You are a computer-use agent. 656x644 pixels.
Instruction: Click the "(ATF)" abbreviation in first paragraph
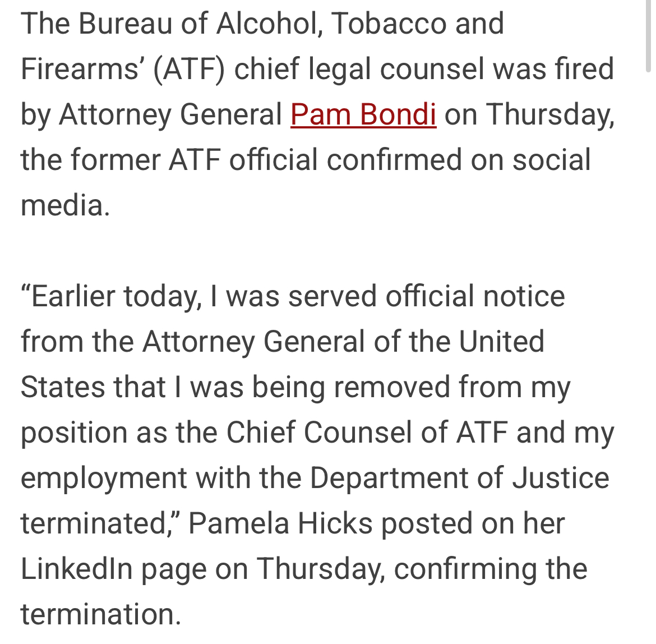point(189,68)
